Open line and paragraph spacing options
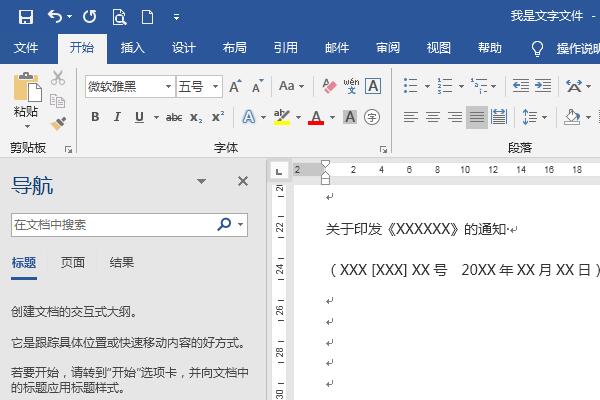This screenshot has width=600, height=400. coord(530,117)
